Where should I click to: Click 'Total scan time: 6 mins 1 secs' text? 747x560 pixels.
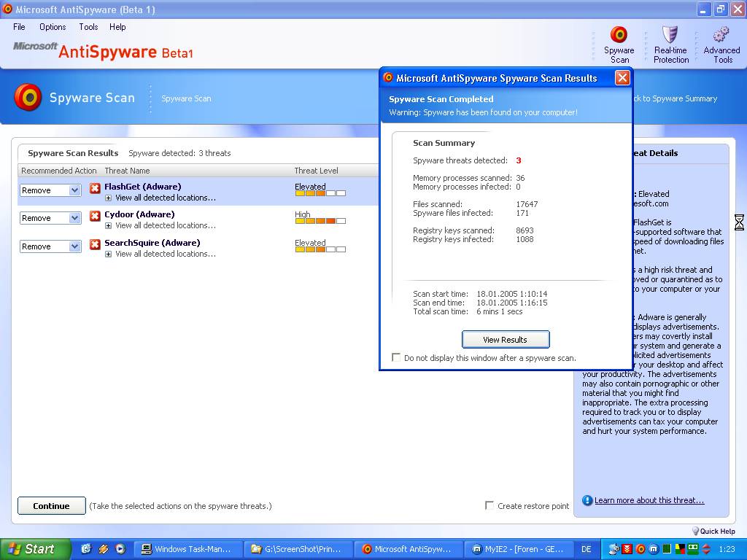(468, 311)
